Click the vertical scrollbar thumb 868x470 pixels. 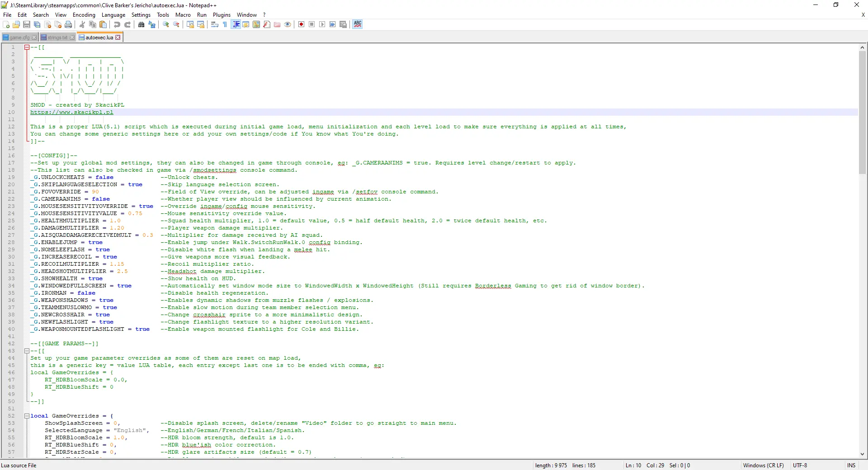click(862, 113)
